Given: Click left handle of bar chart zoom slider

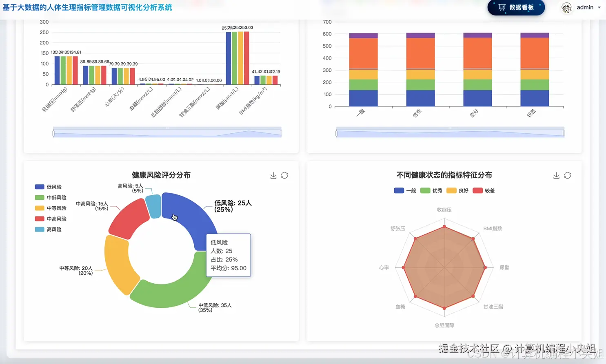Looking at the screenshot, I should [53, 133].
